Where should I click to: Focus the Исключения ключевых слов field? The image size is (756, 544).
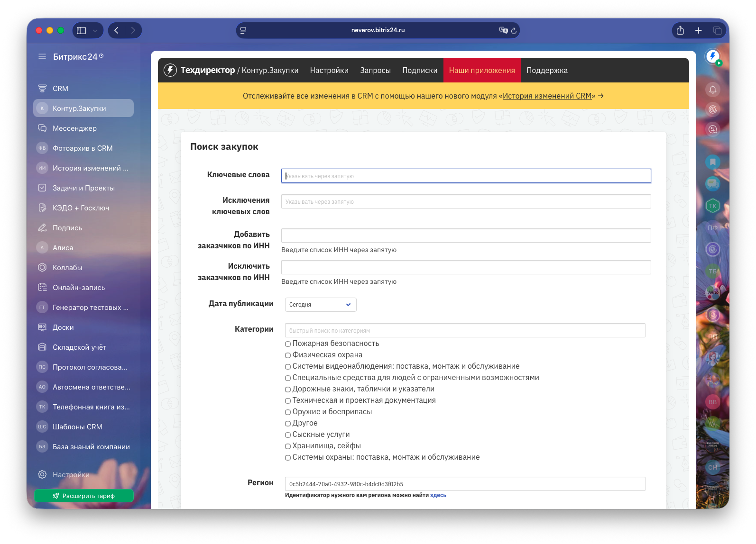(x=466, y=201)
